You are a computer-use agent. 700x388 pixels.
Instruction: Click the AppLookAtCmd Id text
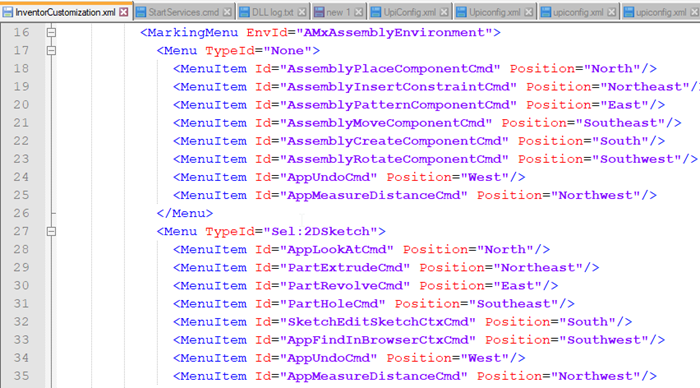pos(337,249)
